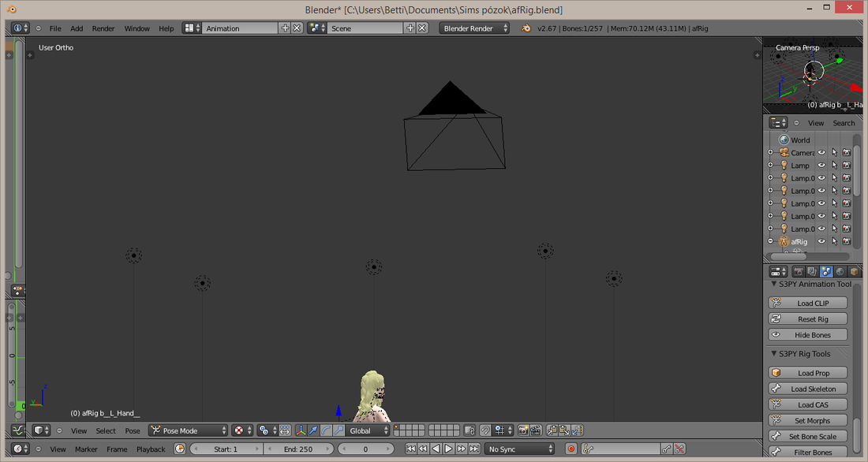Click OpenGL render active viewport icon
868x462 pixels.
[523, 430]
